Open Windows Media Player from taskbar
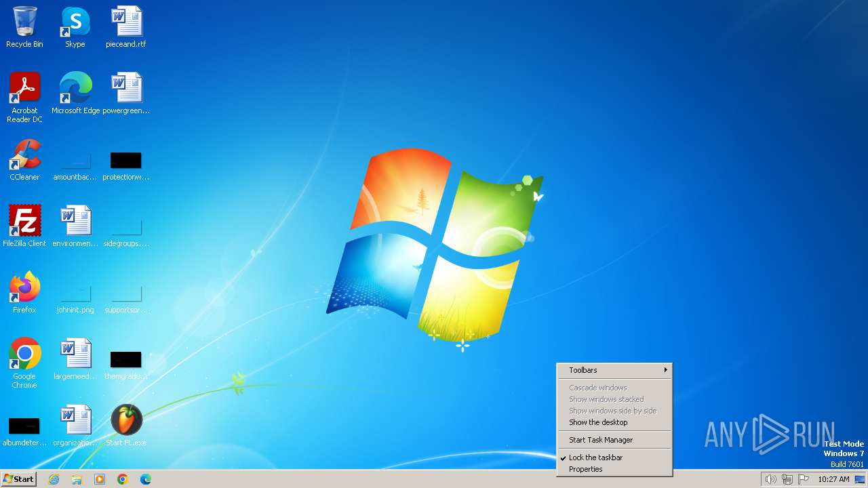 [x=100, y=479]
